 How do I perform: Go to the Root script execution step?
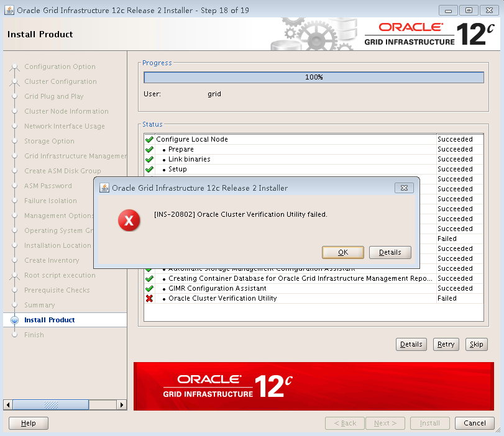click(x=60, y=275)
